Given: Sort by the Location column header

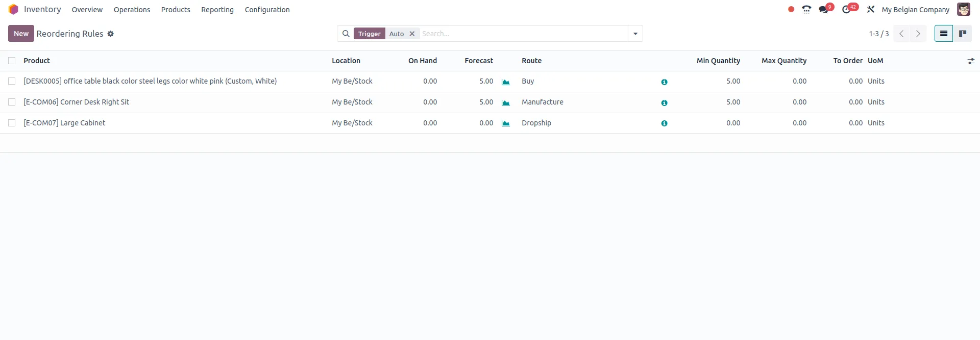Looking at the screenshot, I should (346, 61).
